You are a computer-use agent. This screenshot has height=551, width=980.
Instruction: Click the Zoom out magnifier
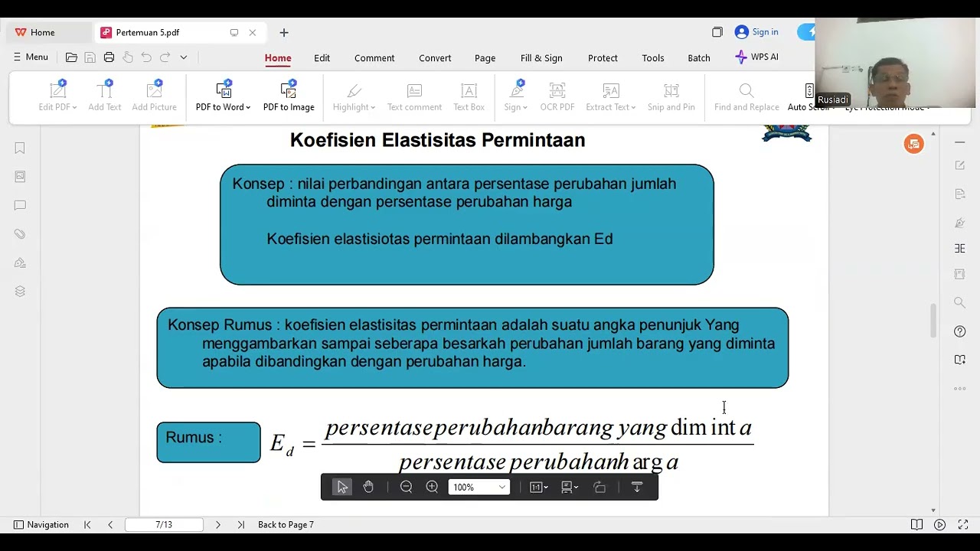pos(407,487)
